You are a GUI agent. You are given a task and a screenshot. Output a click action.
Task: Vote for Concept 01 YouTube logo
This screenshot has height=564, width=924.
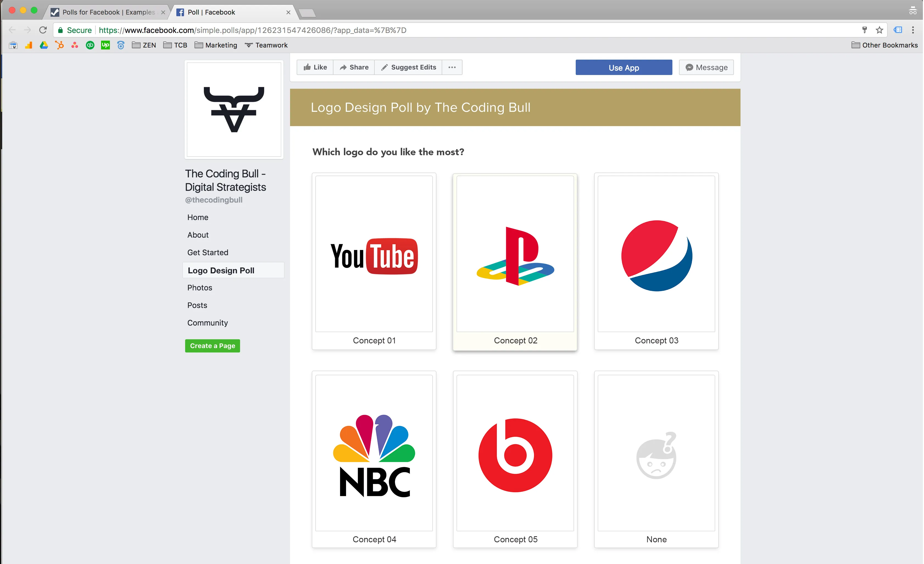point(374,261)
